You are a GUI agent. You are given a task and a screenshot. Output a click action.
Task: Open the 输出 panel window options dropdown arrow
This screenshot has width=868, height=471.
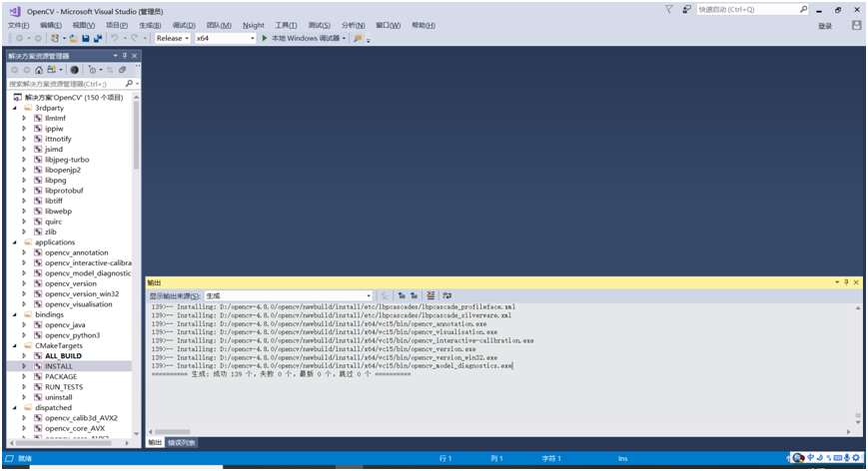[x=837, y=282]
